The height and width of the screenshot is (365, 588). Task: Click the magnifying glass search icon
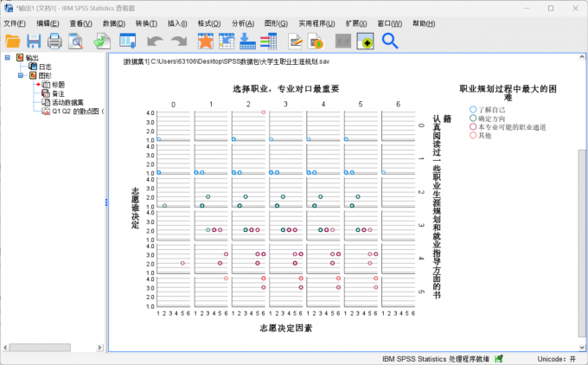(x=390, y=41)
